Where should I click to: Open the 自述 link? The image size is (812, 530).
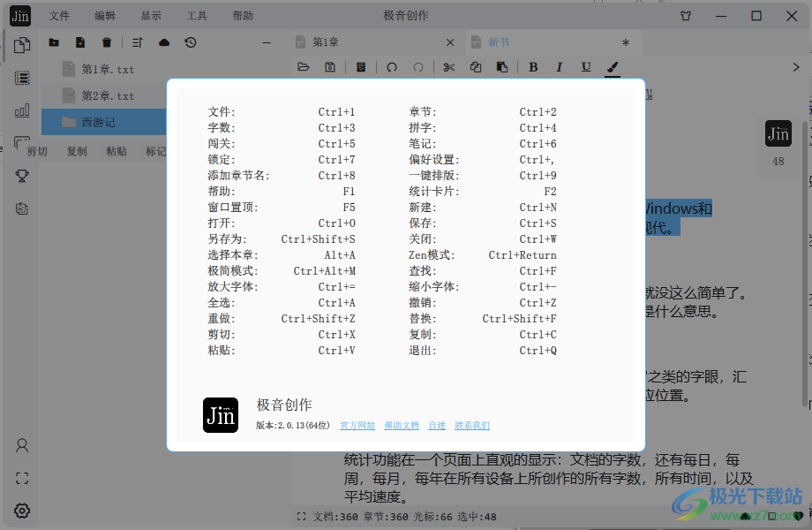437,426
